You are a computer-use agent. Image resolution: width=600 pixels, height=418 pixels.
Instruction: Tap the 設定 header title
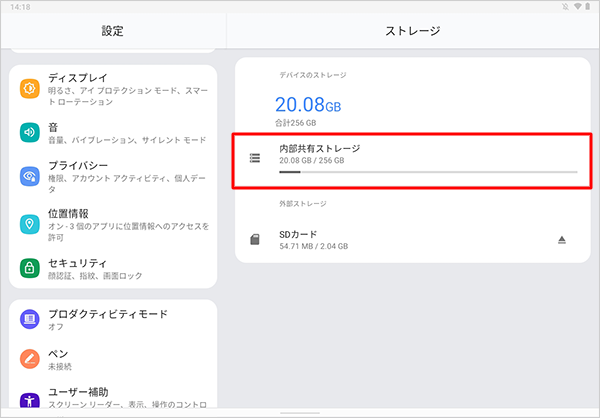coord(112,31)
